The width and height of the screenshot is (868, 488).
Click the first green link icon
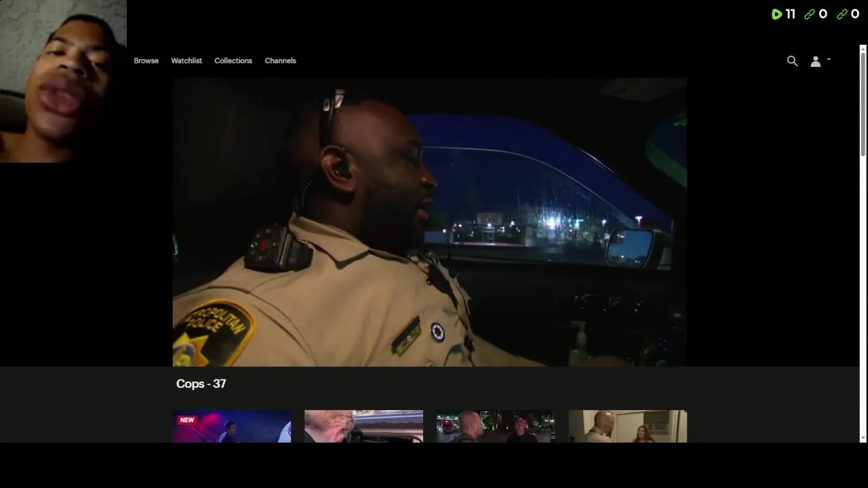click(810, 14)
